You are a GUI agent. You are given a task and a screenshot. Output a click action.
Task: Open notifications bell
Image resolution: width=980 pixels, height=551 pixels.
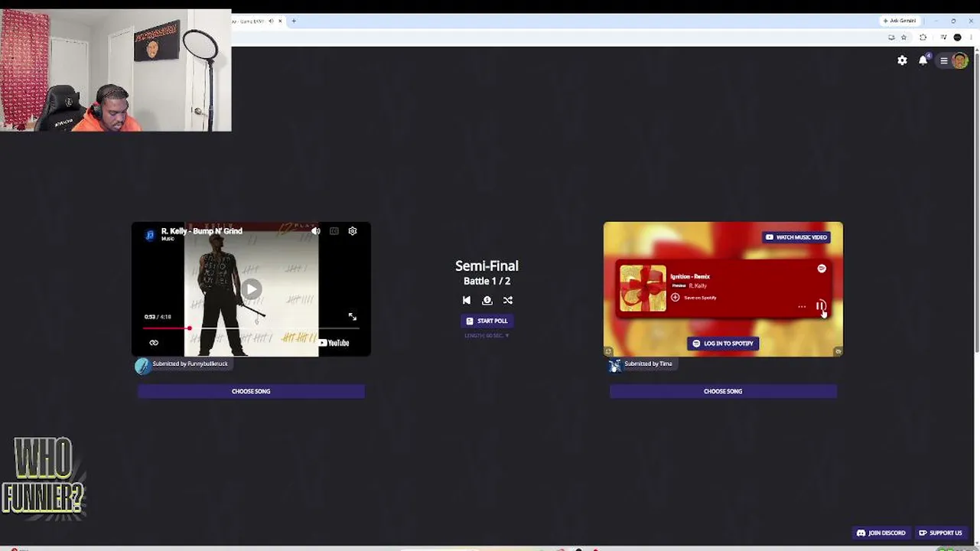tap(923, 60)
